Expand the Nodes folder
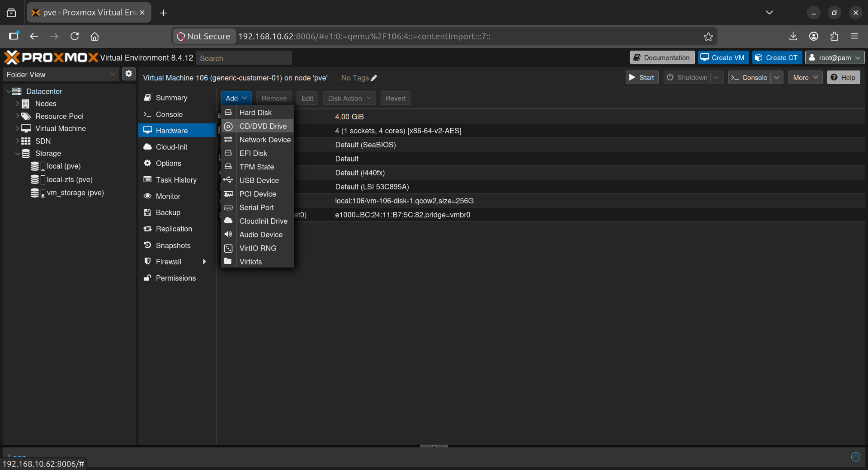This screenshot has height=470, width=868. 18,103
